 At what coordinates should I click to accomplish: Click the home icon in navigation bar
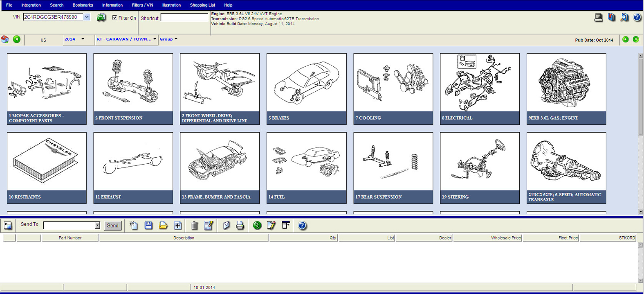coord(5,39)
